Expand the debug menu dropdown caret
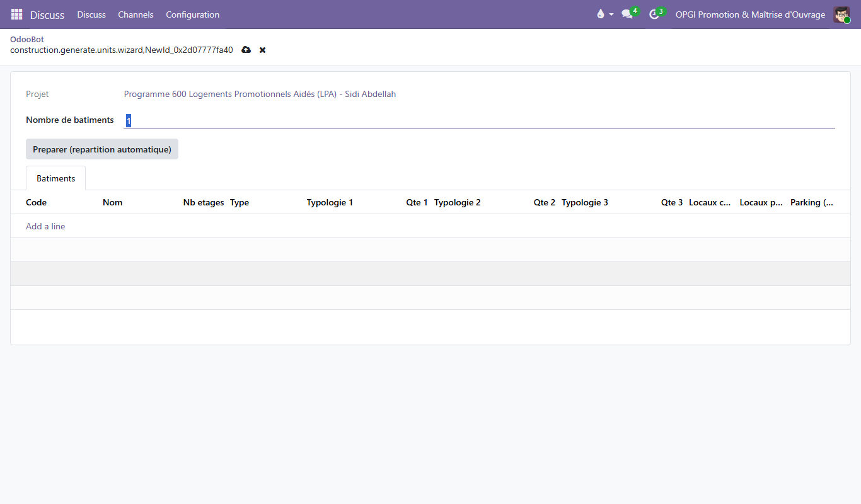 [611, 14]
